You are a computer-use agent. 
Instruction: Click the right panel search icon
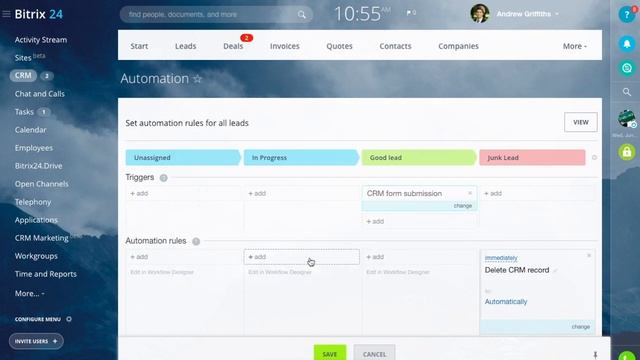pyautogui.click(x=627, y=92)
